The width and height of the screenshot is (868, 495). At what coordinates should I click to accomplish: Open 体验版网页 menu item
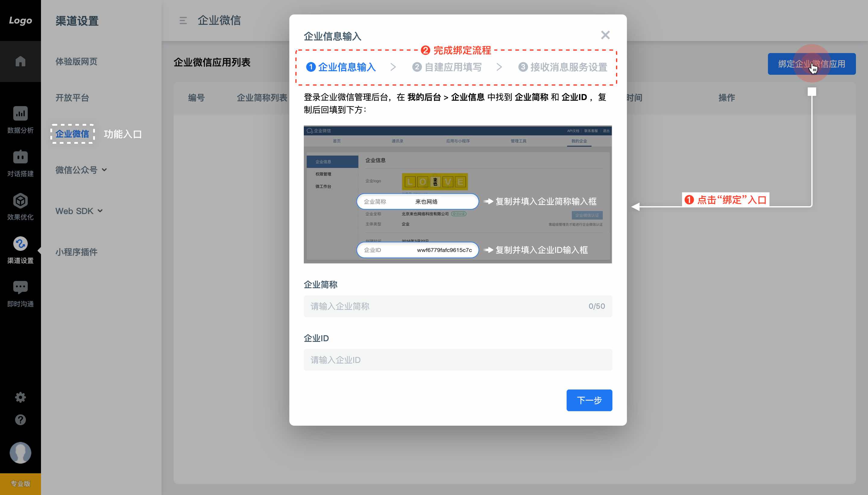pos(77,61)
